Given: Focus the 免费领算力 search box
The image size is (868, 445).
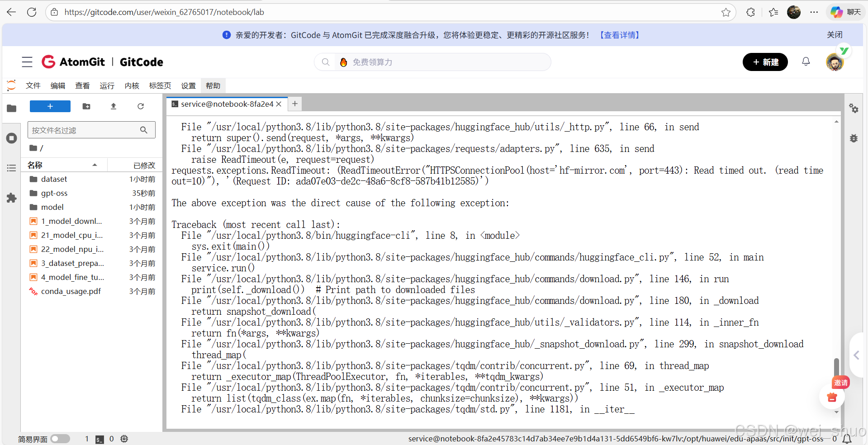Looking at the screenshot, I should [432, 62].
